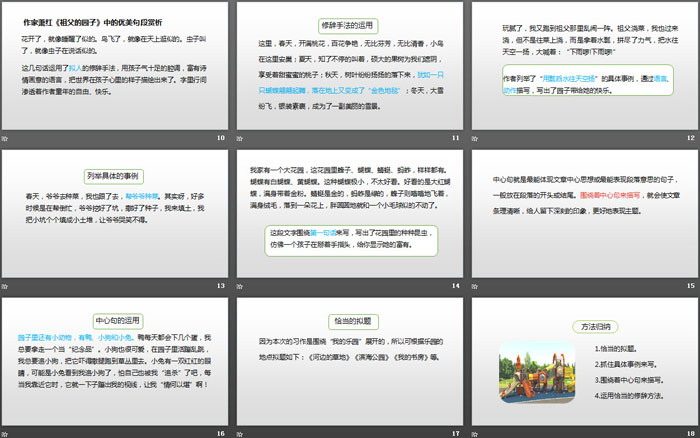This screenshot has width=700, height=438.
Task: Open the slide titled 列举具体的事例
Action: tap(116, 212)
